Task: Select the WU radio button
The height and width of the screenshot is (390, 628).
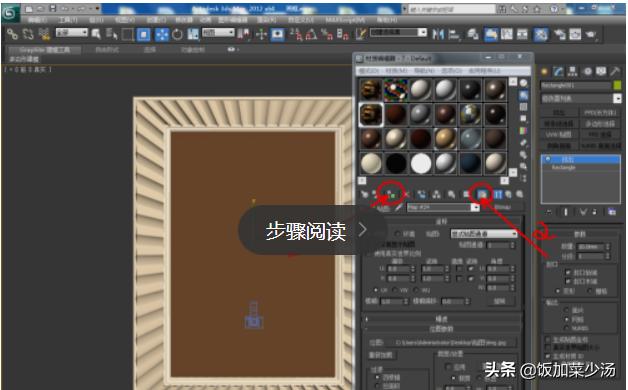Action: (416, 289)
